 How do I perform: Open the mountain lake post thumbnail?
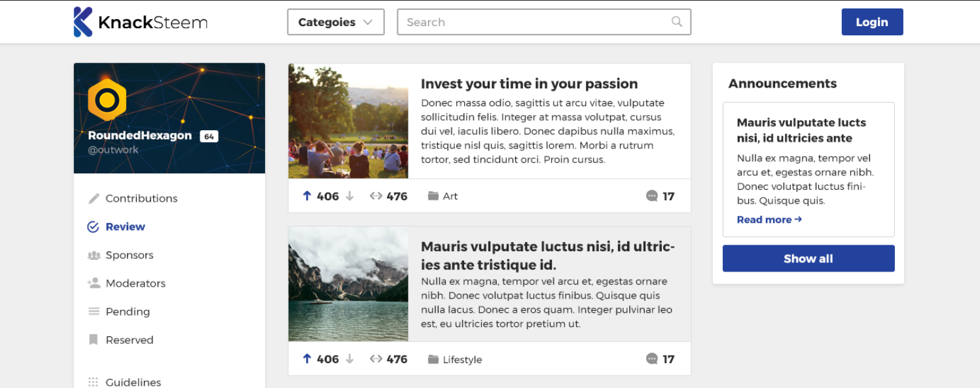348,284
